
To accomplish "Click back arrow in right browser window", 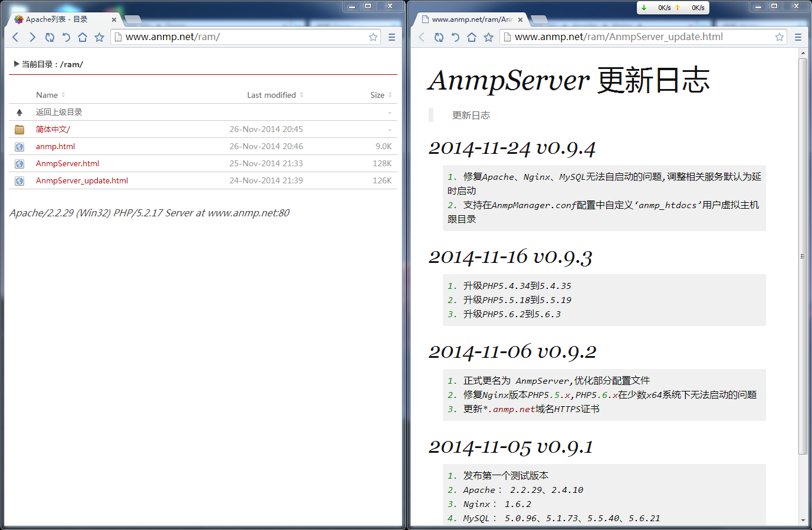I will pyautogui.click(x=422, y=37).
